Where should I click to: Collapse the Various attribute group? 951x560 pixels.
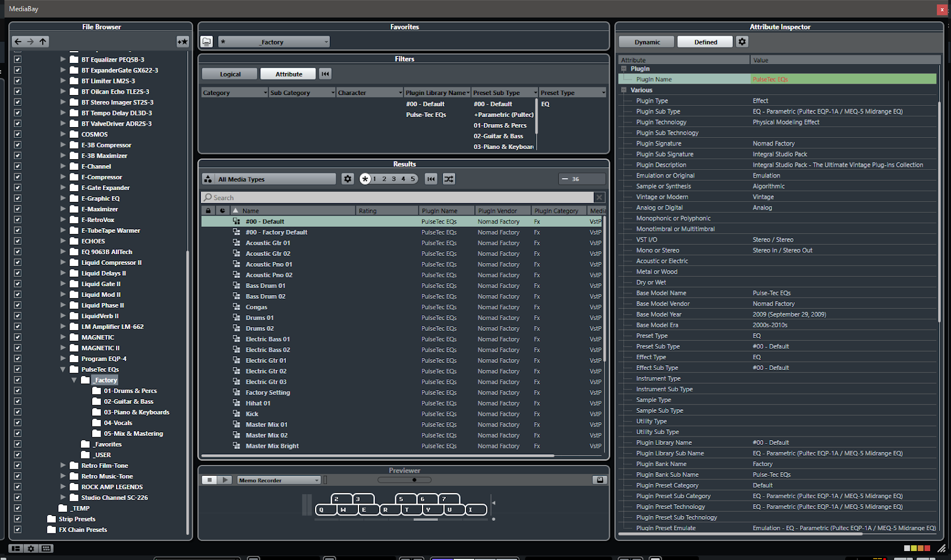[x=624, y=90]
